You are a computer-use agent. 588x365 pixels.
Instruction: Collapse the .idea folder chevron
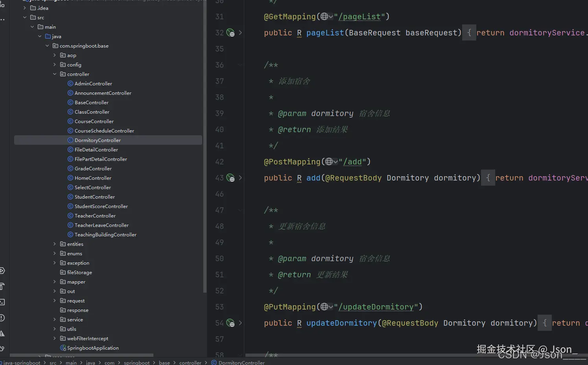point(25,8)
